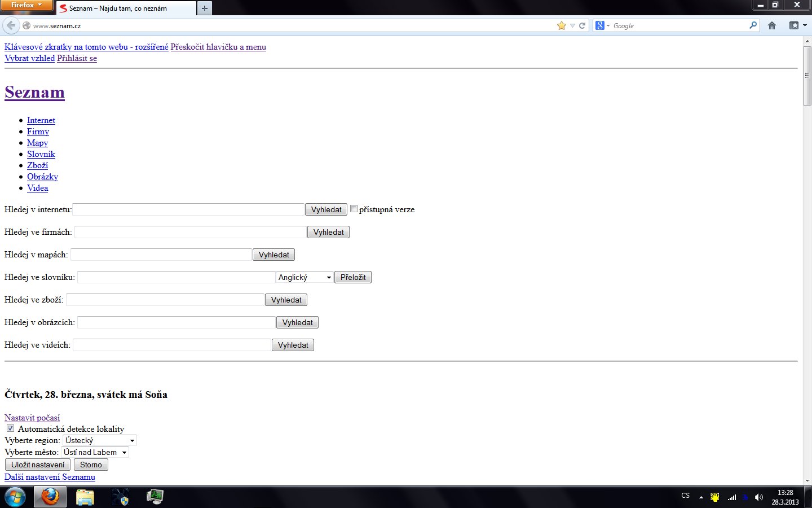Bookmark this page with the star icon

(x=562, y=25)
